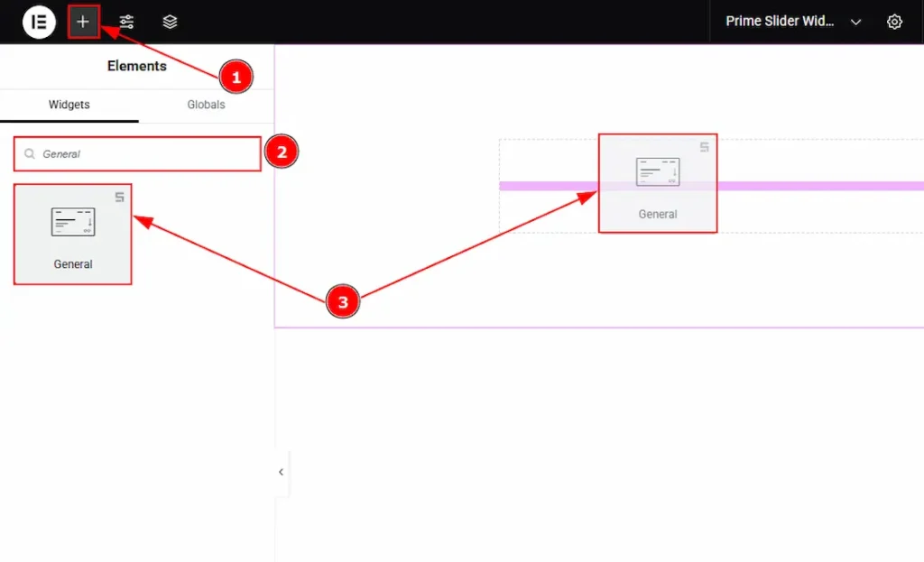Focus the widget search field
924x562 pixels.
coord(144,154)
